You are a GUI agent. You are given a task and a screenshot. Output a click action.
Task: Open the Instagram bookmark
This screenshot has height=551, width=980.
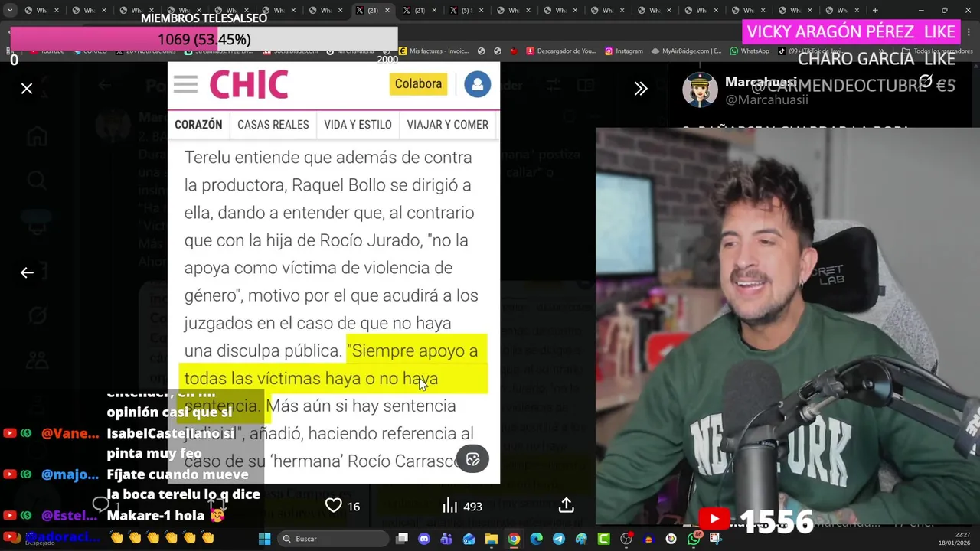coord(624,51)
